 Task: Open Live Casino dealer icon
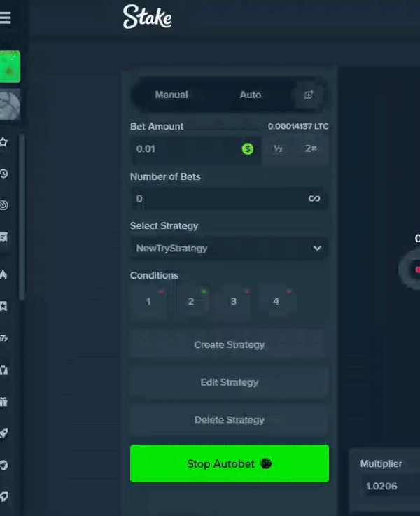point(4,370)
